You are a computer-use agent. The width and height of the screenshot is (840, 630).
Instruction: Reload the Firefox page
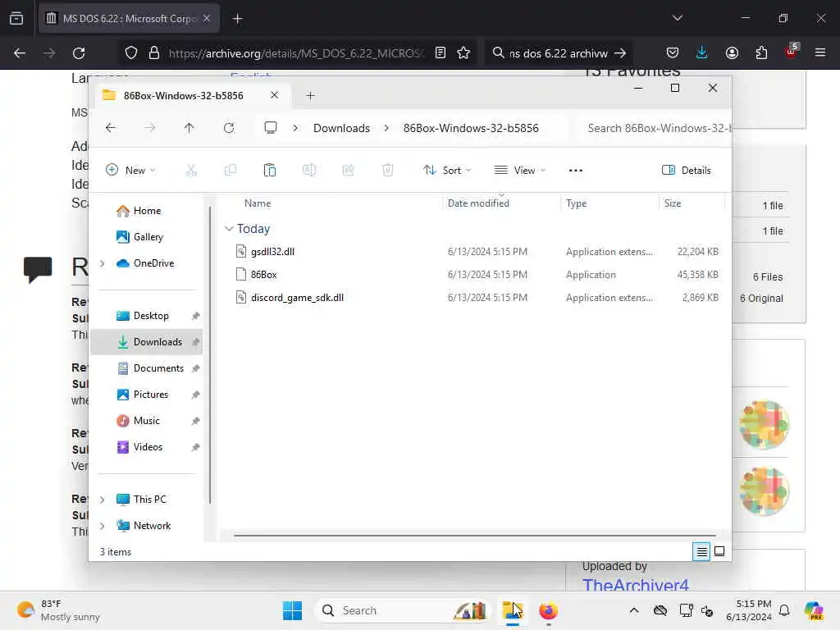79,53
